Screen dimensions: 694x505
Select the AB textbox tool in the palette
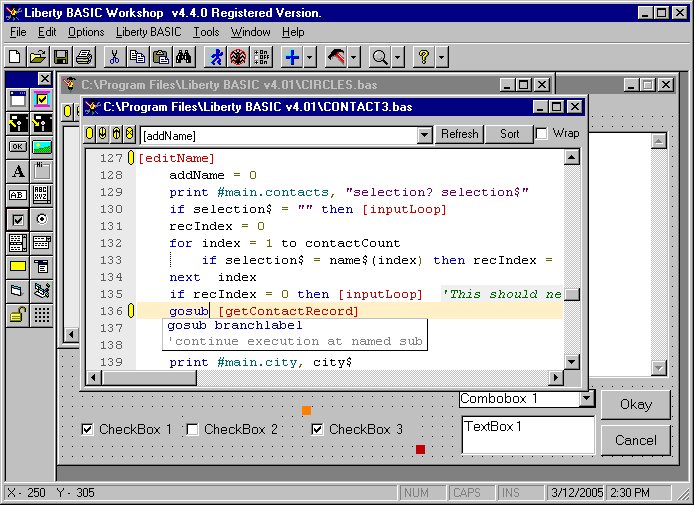click(x=18, y=195)
